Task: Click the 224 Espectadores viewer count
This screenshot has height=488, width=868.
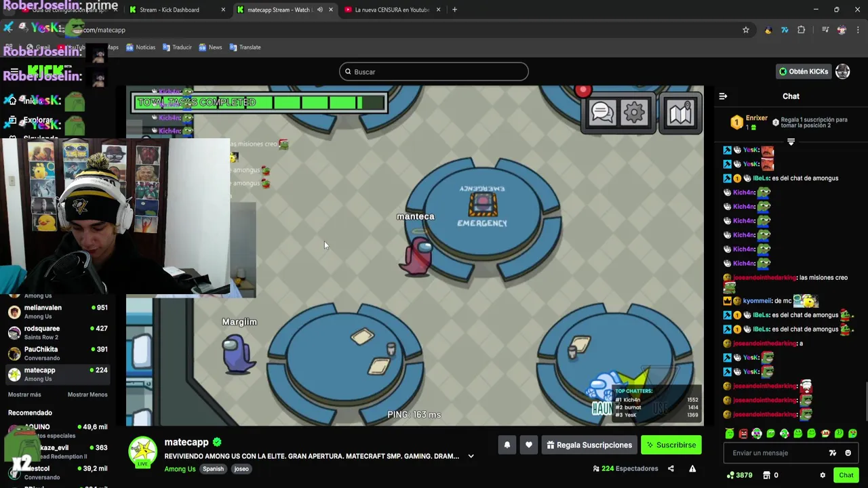Action: [625, 468]
